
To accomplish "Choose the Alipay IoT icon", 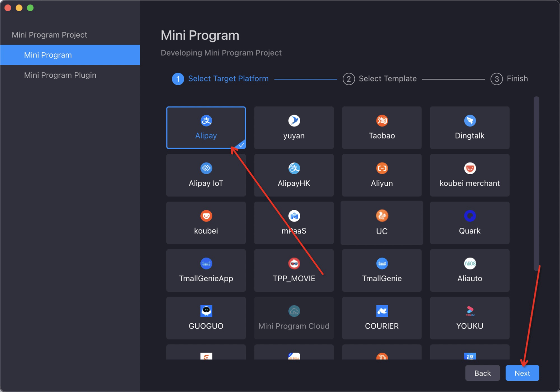I will [x=206, y=168].
